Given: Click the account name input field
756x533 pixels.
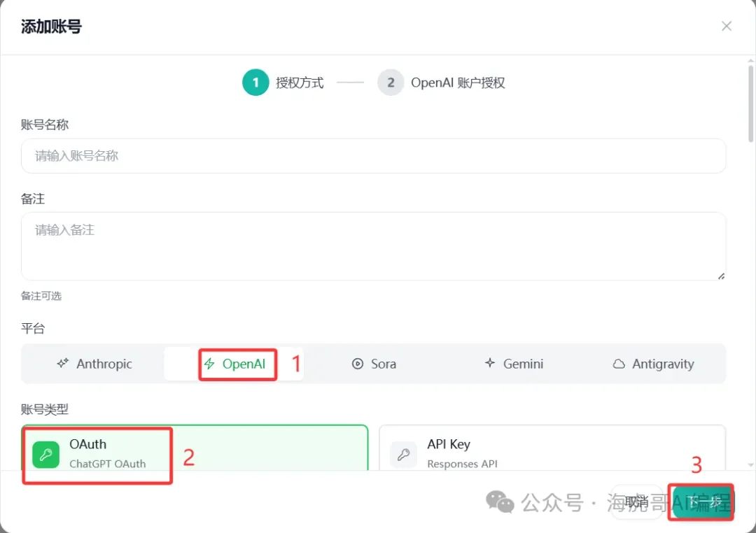Looking at the screenshot, I should tap(373, 156).
